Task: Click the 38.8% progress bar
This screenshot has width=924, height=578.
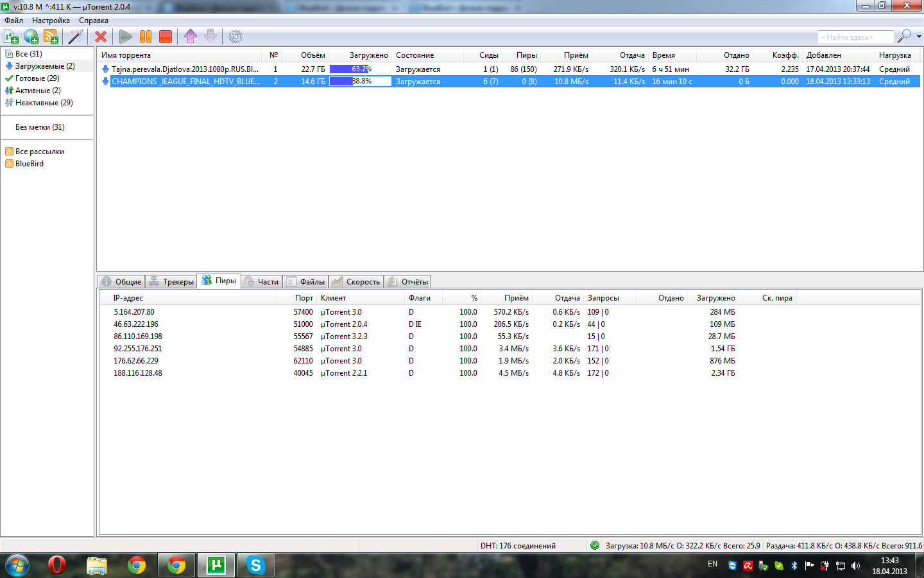Action: click(x=360, y=82)
